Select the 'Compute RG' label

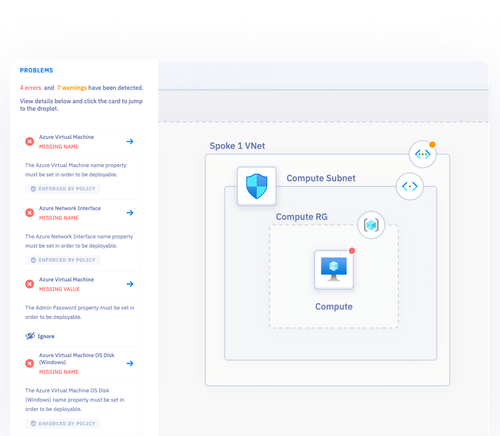tap(301, 217)
